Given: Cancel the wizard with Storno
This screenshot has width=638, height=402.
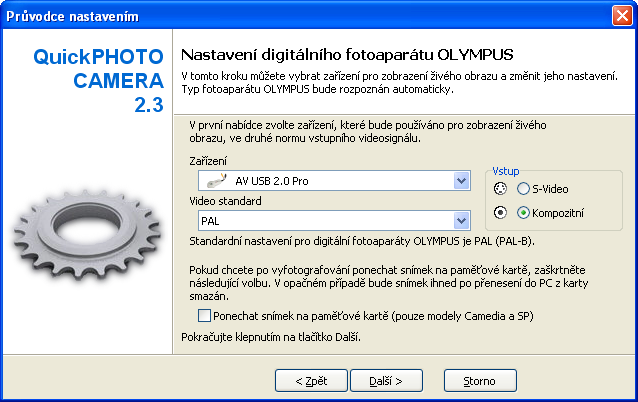Looking at the screenshot, I should click(480, 381).
